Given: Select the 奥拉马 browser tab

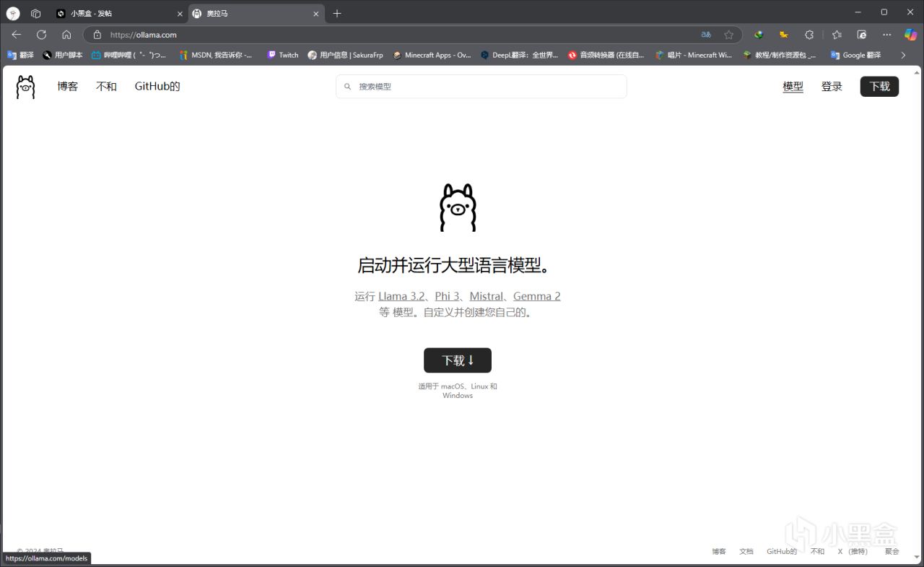Looking at the screenshot, I should point(256,13).
